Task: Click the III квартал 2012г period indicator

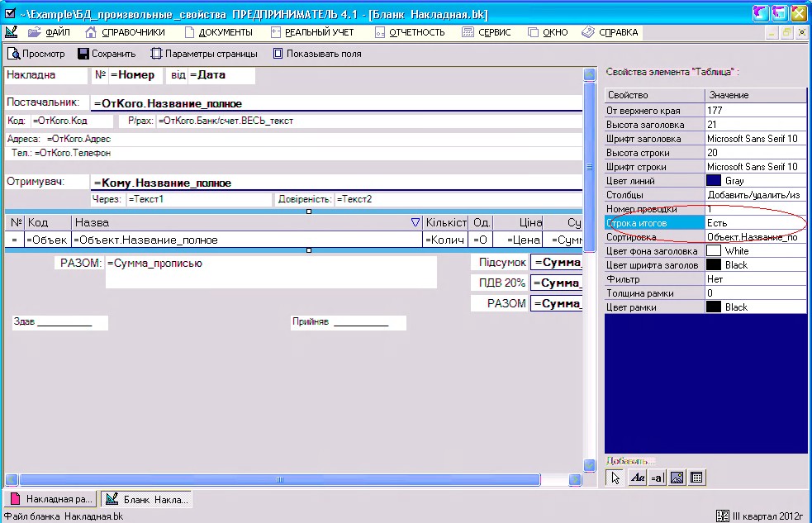Action: [x=767, y=516]
